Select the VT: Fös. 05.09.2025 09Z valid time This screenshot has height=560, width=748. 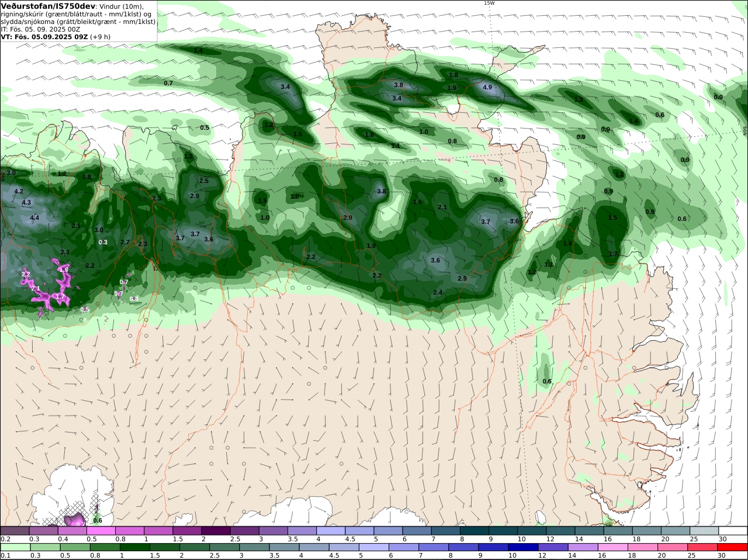pos(44,37)
